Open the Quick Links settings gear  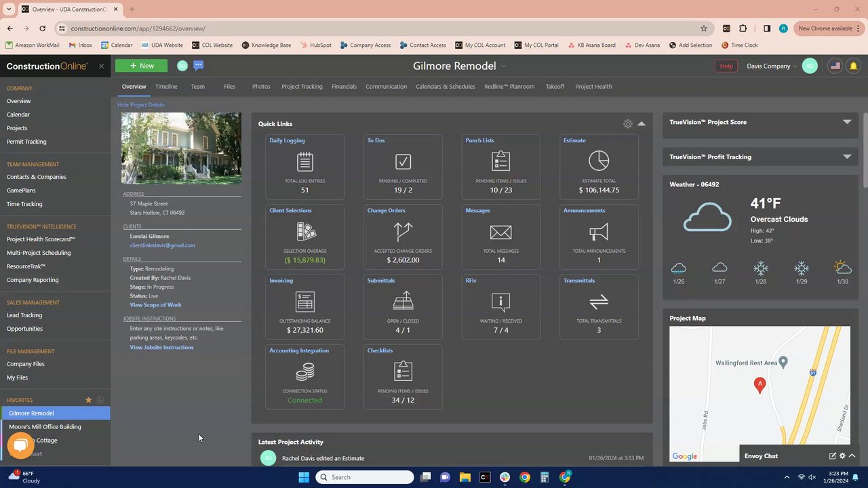[628, 124]
